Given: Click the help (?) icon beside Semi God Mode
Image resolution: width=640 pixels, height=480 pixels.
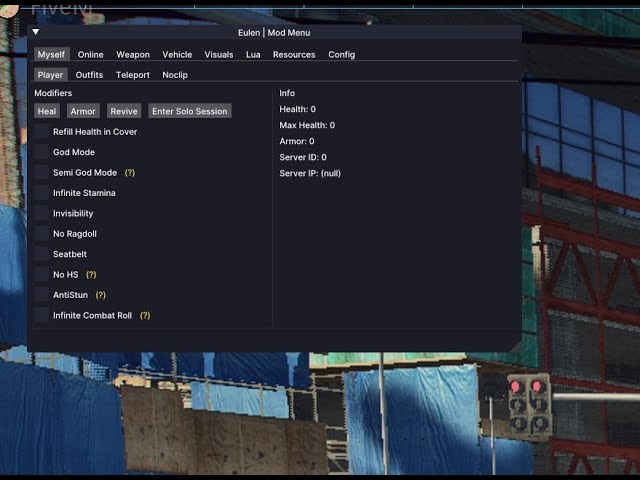Looking at the screenshot, I should [130, 173].
